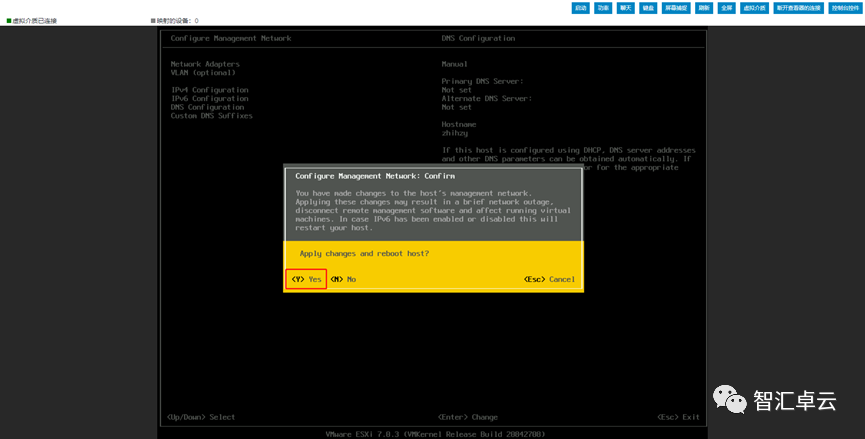Click the Primary DNS Server label

482,81
